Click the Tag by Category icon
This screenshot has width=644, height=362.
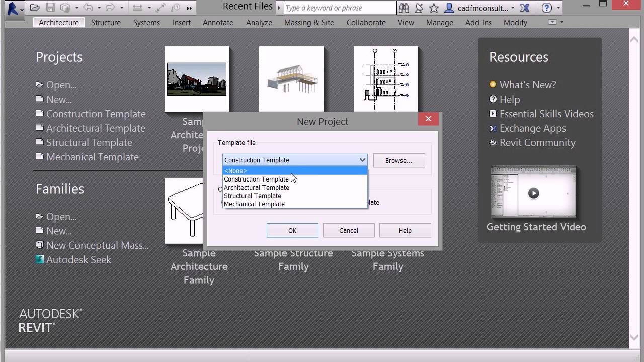click(176, 8)
